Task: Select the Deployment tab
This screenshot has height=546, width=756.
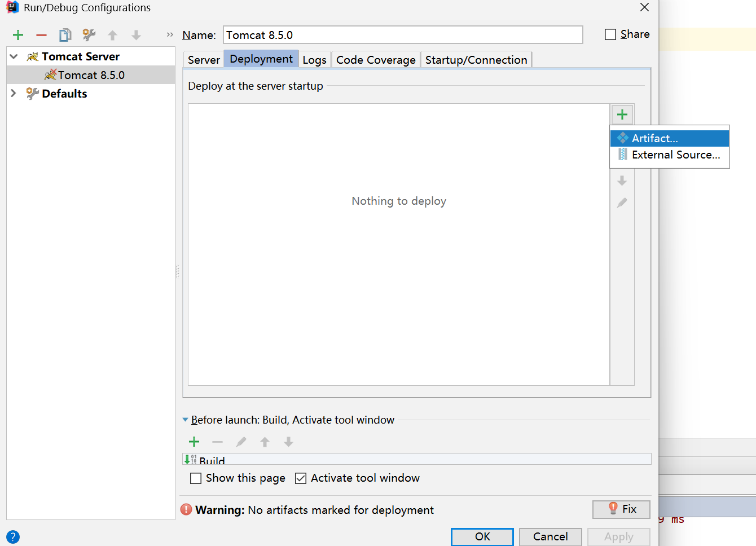Action: tap(261, 59)
